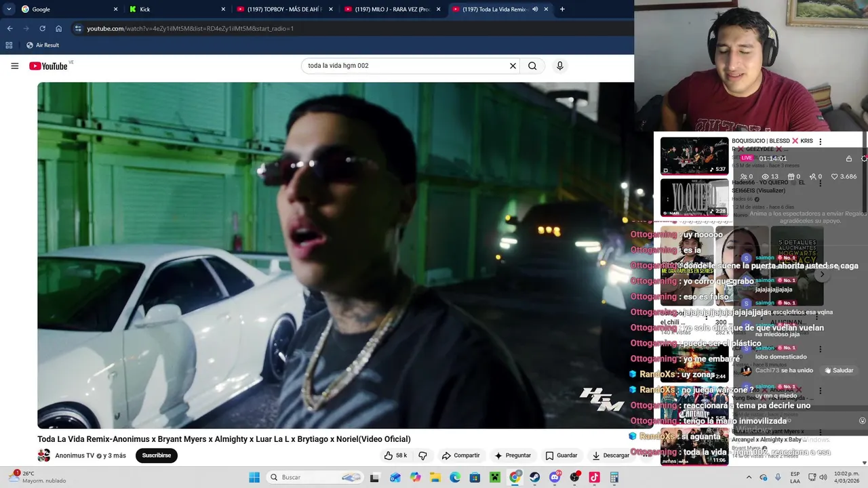The width and height of the screenshot is (868, 488).
Task: Open Discord from the taskbar
Action: [x=555, y=477]
